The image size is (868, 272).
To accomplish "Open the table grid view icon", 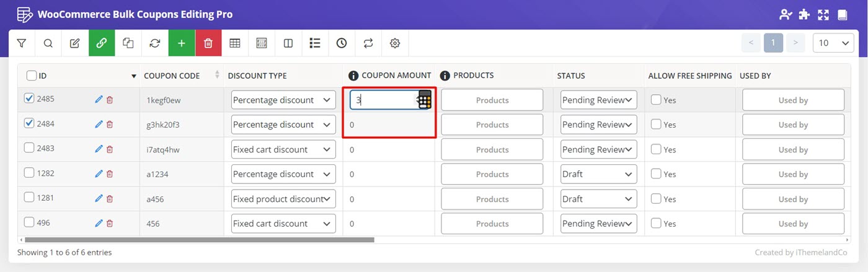I will point(235,43).
